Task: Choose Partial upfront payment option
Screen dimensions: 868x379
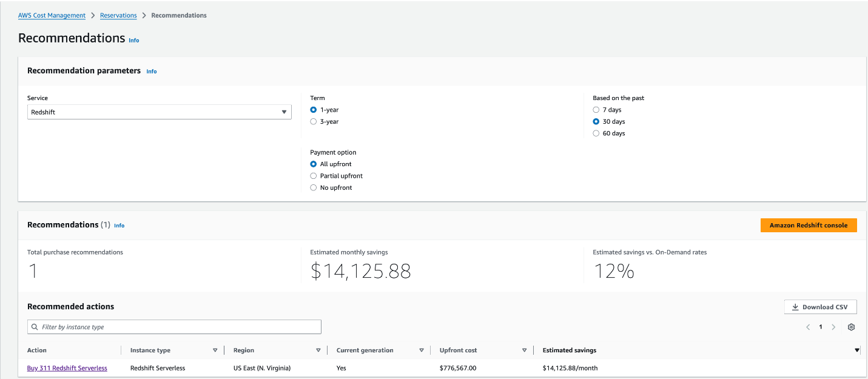Action: click(x=314, y=176)
